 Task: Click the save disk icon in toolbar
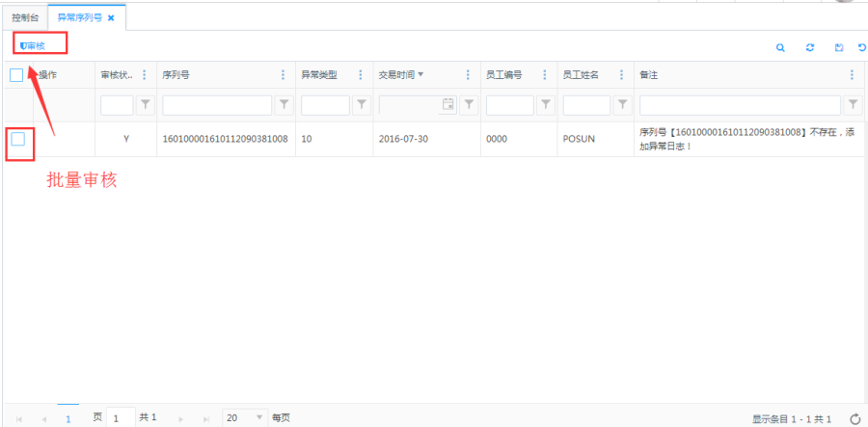click(839, 46)
